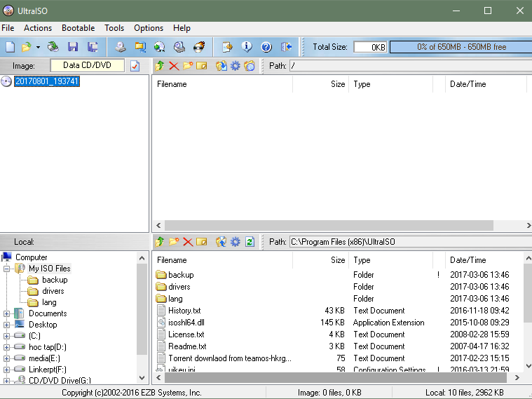Click gear icon in image pane toolbar
Viewport: 532px width, 399px height.
235,66
